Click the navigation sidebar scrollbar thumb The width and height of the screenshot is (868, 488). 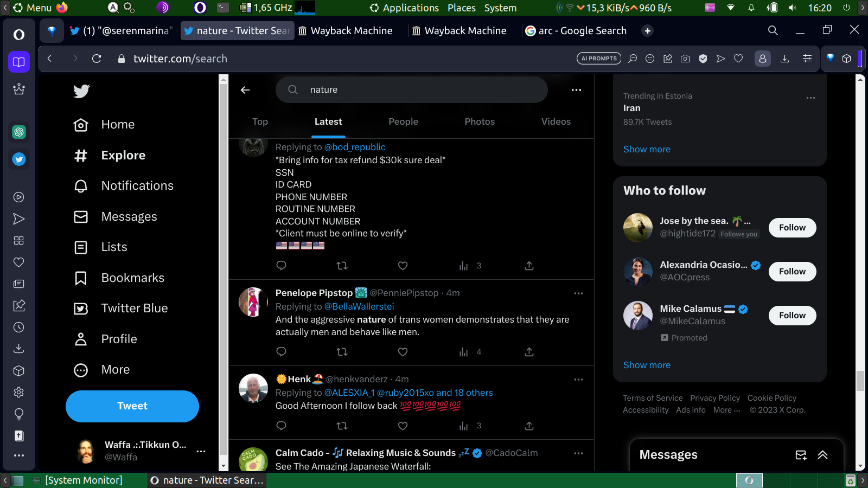click(224, 271)
